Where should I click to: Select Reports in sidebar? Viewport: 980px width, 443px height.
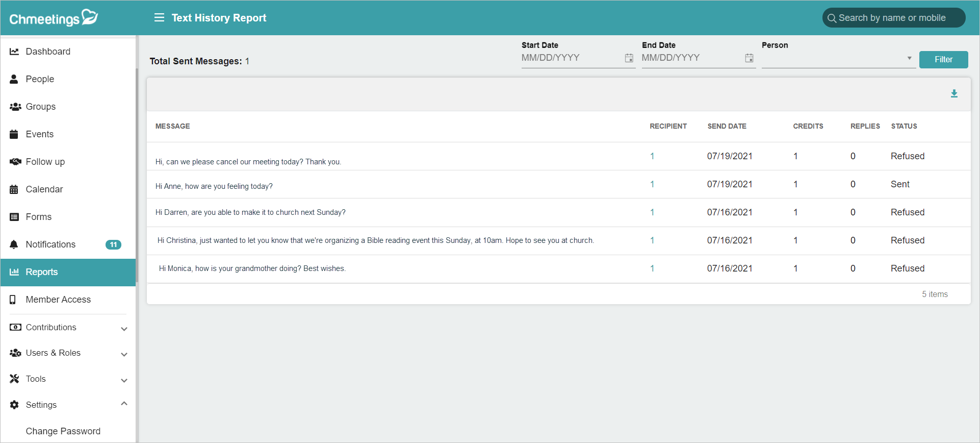(x=68, y=272)
